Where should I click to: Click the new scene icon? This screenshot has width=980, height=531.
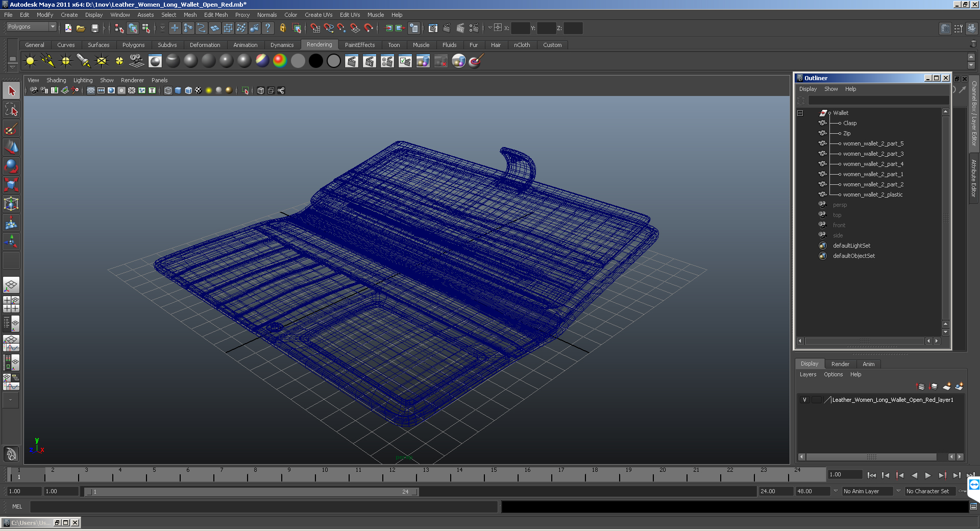click(x=68, y=28)
